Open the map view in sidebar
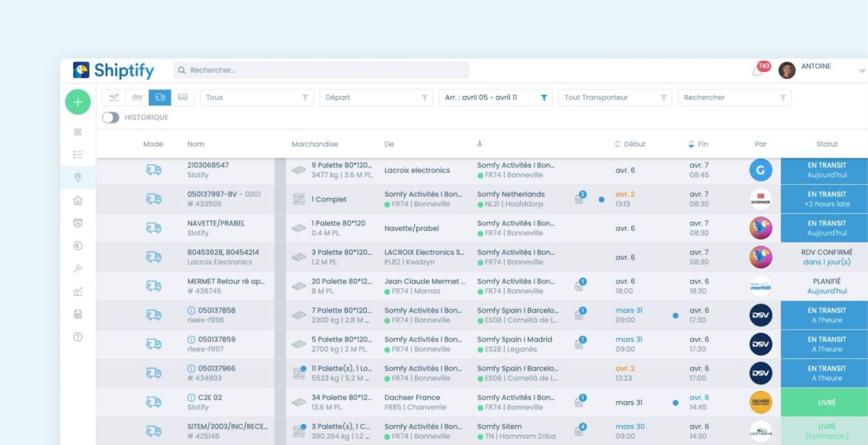868x445 pixels. 78,178
